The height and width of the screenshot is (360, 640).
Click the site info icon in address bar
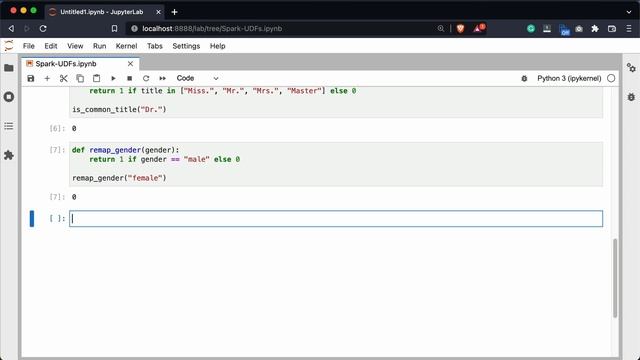click(x=134, y=29)
